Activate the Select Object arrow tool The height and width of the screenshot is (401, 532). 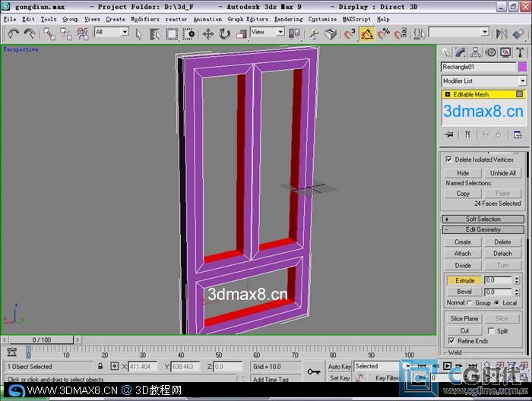click(138, 34)
